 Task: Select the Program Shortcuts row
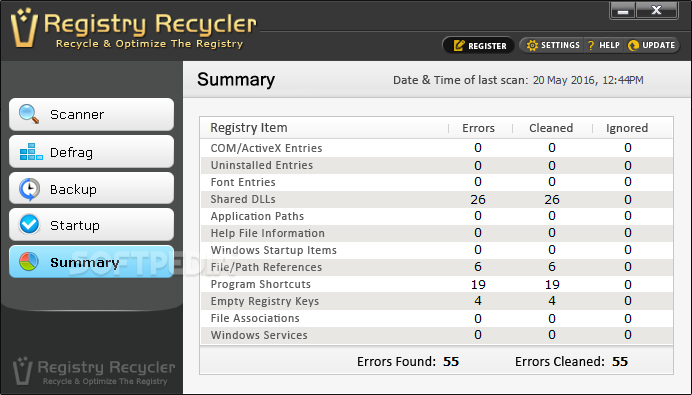(436, 284)
